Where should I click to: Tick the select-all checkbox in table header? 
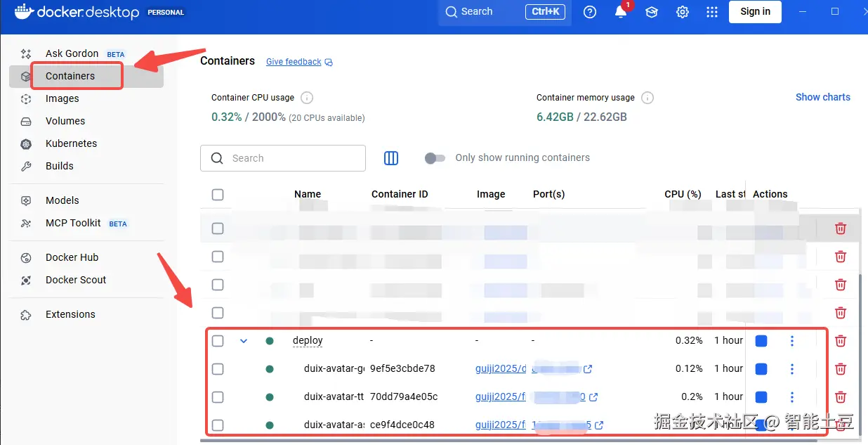pos(218,195)
